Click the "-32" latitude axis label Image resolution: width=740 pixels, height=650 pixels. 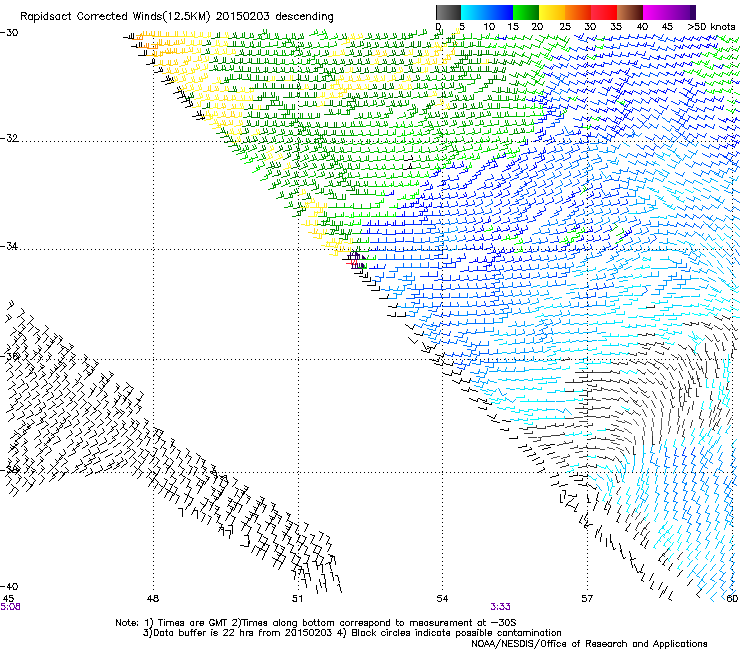point(9,138)
